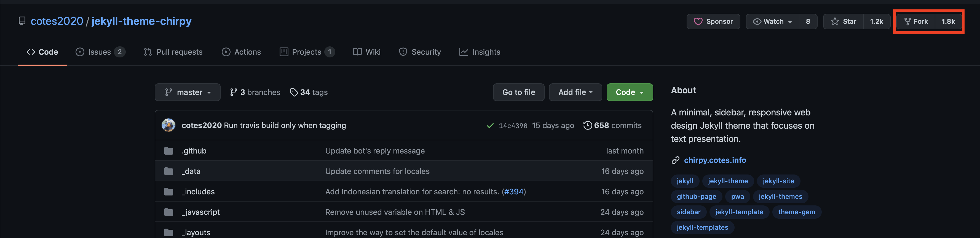
Task: Switch to the Code tab
Action: point(42,52)
